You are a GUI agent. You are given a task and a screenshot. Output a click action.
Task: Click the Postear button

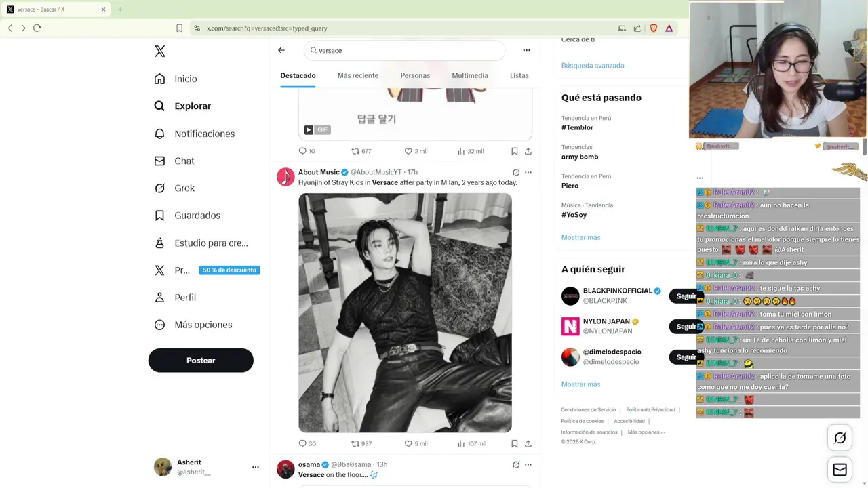click(201, 361)
